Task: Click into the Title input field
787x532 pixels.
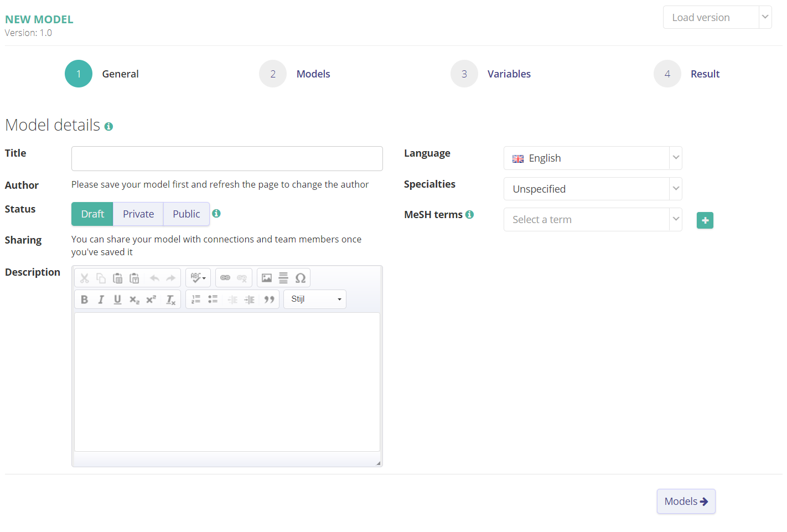Action: pyautogui.click(x=227, y=159)
